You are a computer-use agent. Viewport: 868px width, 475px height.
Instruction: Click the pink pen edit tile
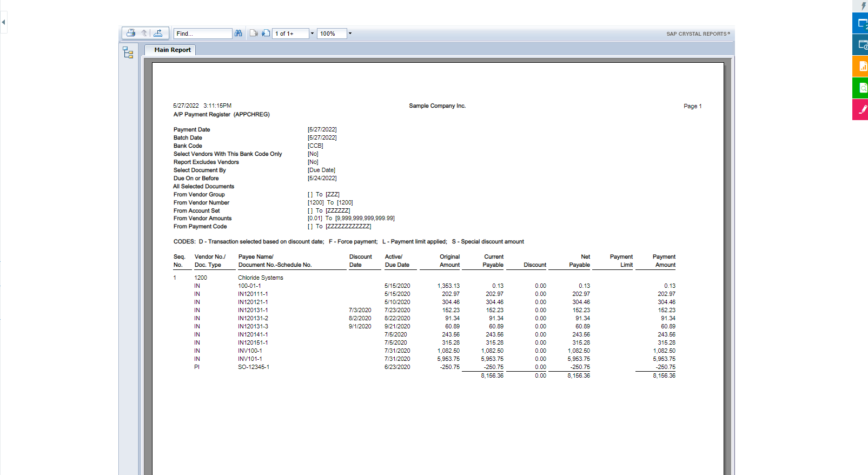[x=860, y=110]
